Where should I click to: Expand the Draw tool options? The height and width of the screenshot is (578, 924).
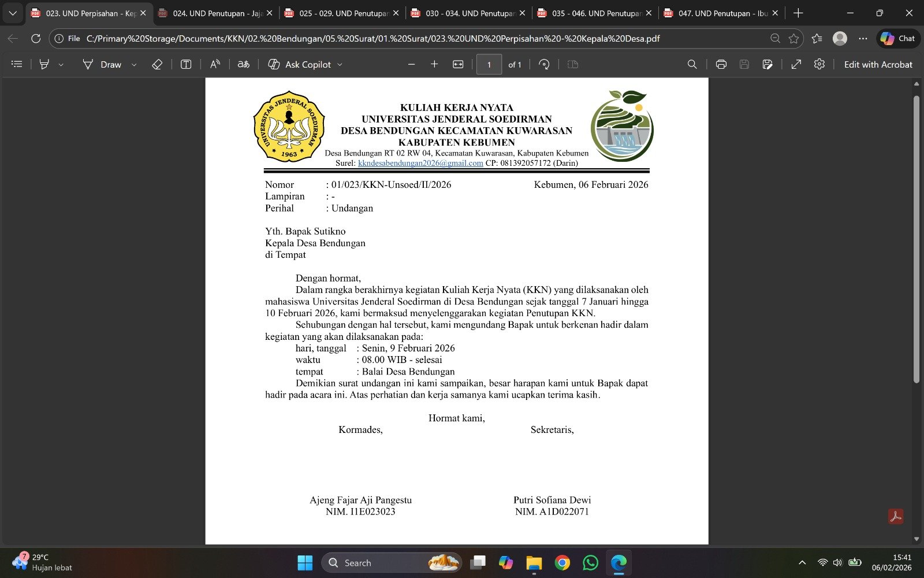[x=134, y=64]
